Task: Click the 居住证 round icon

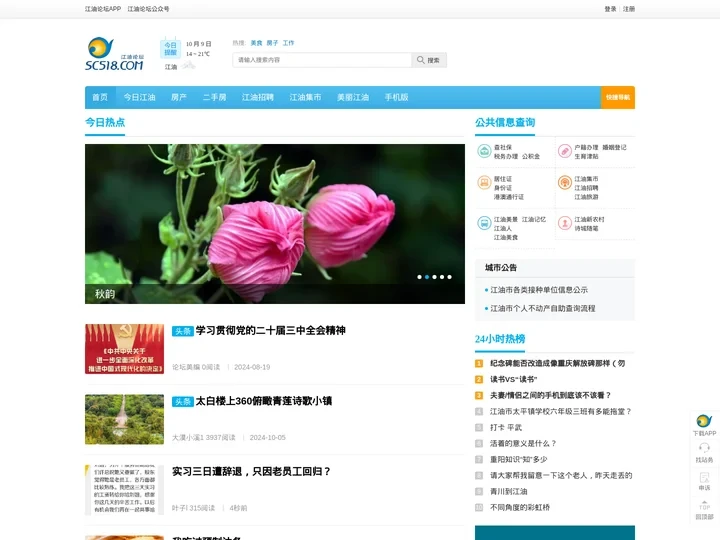Action: tap(484, 183)
